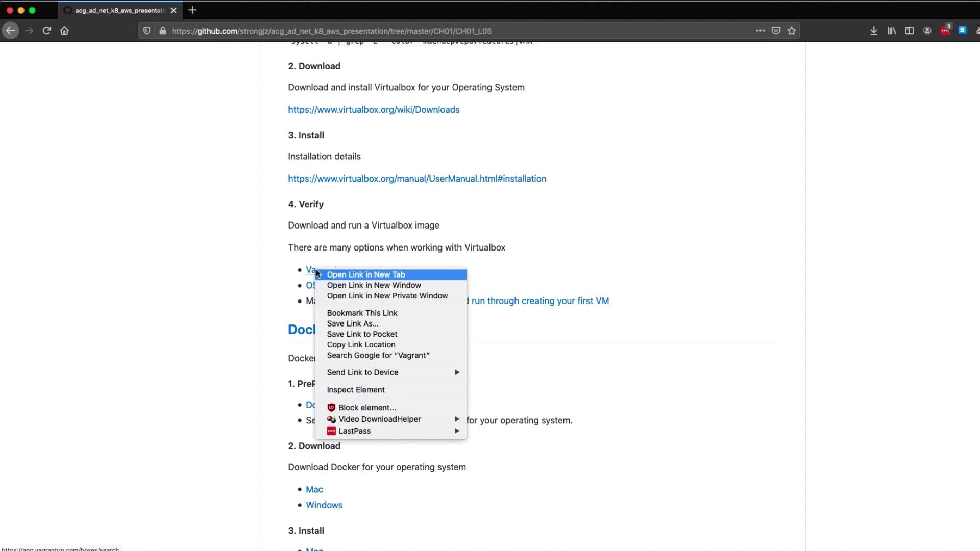Save page to Pocket icon
Viewport: 980px width, 551px height.
(776, 31)
